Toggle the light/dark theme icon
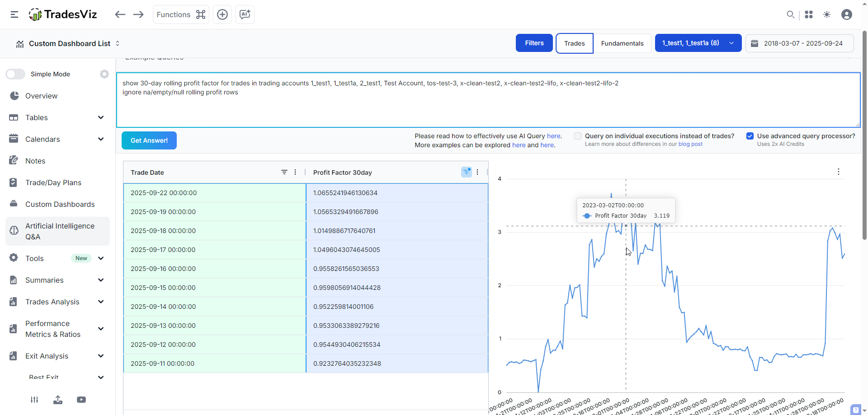The width and height of the screenshot is (868, 415). pyautogui.click(x=827, y=14)
